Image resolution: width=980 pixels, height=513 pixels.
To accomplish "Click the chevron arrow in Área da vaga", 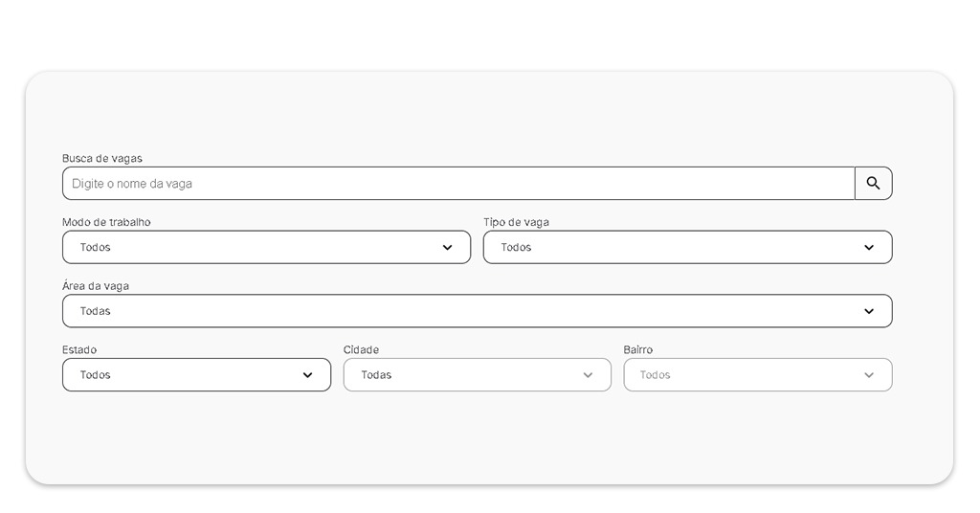I will click(x=868, y=311).
